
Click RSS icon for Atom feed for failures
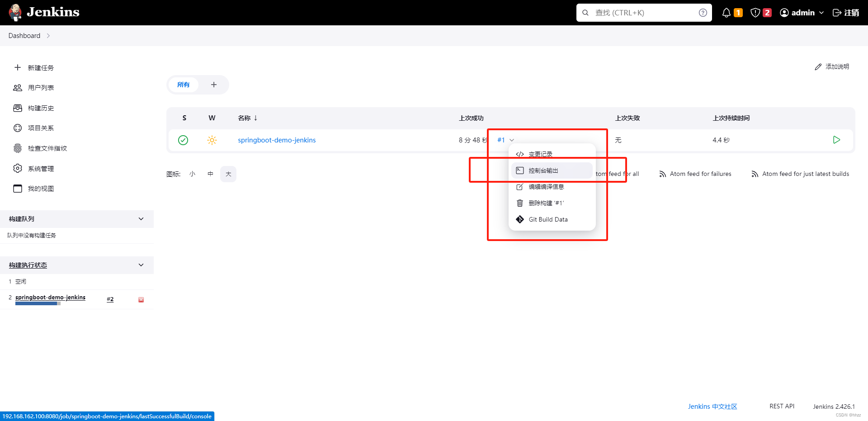point(663,174)
